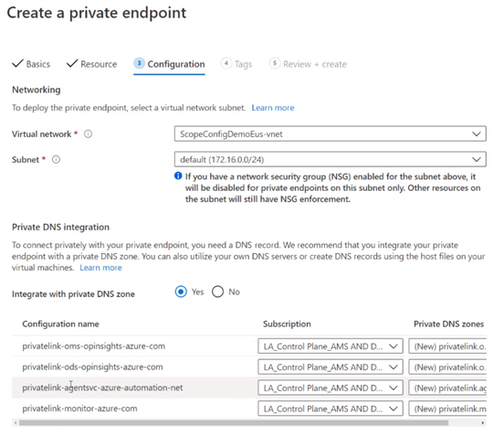This screenshot has height=436, width=504.
Task: Click the Resource step checkmark icon
Action: pyautogui.click(x=72, y=63)
